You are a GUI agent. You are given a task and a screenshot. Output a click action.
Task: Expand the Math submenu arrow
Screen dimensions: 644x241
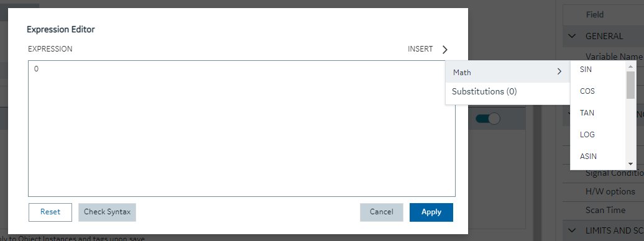559,72
